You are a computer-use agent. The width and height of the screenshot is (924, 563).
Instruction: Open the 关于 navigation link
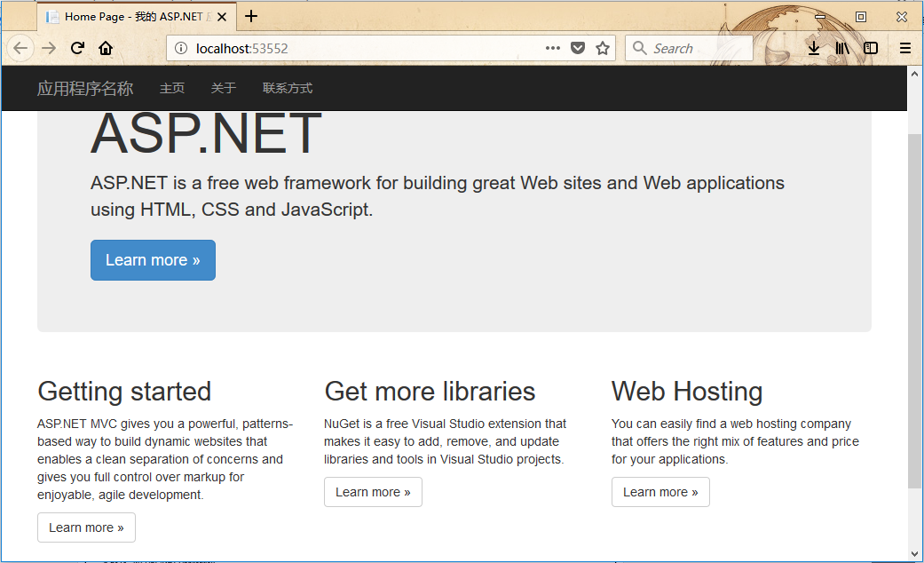(x=224, y=88)
